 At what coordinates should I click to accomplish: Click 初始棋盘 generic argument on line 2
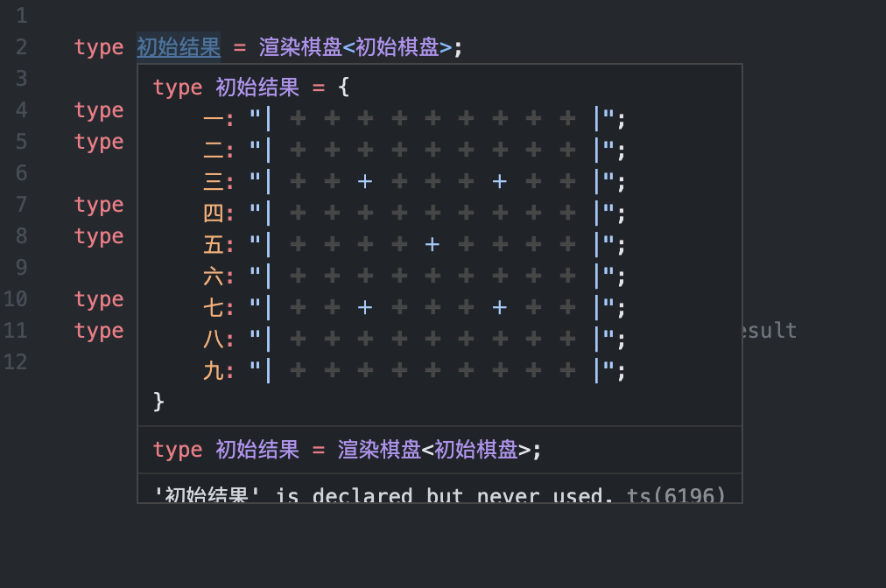397,47
